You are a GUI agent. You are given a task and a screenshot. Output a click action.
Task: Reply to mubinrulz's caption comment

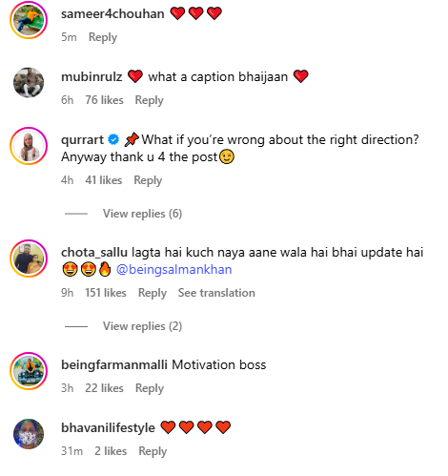click(x=149, y=100)
